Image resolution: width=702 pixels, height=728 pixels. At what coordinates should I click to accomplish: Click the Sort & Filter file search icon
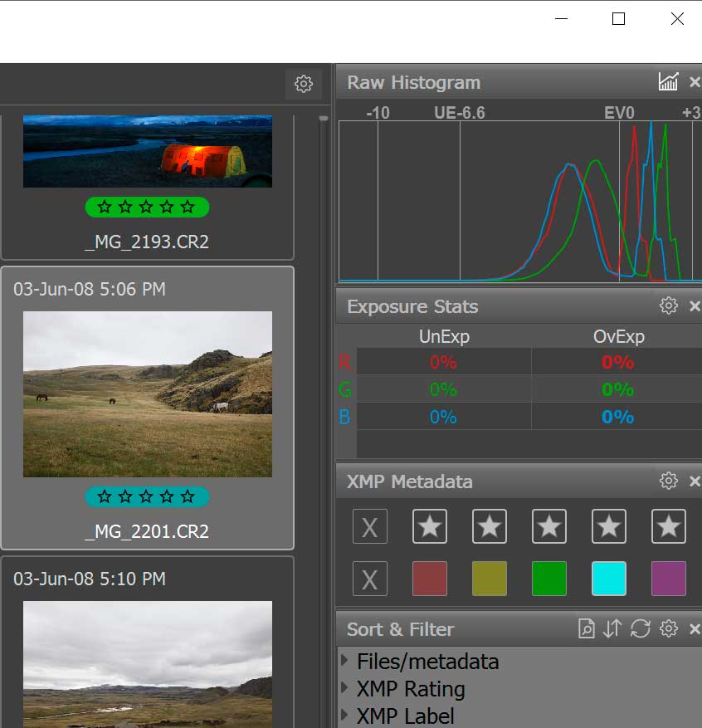587,628
